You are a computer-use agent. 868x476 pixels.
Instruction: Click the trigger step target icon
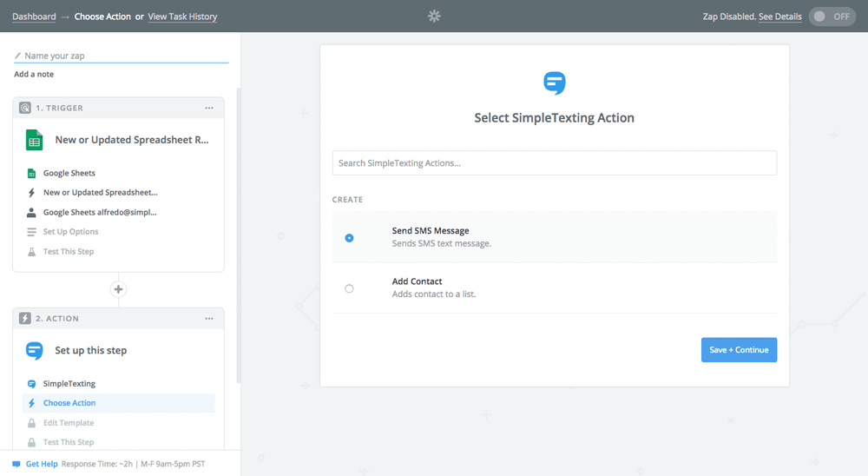tap(25, 108)
